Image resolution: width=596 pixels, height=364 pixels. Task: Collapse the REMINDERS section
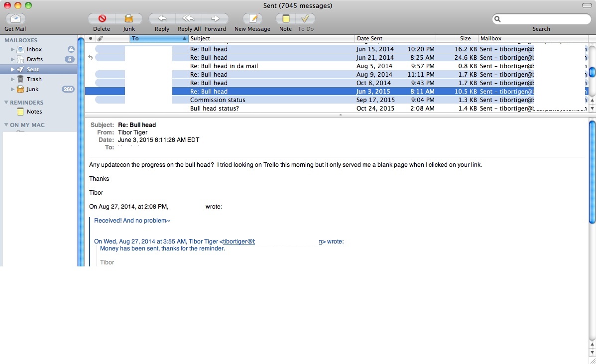(6, 103)
